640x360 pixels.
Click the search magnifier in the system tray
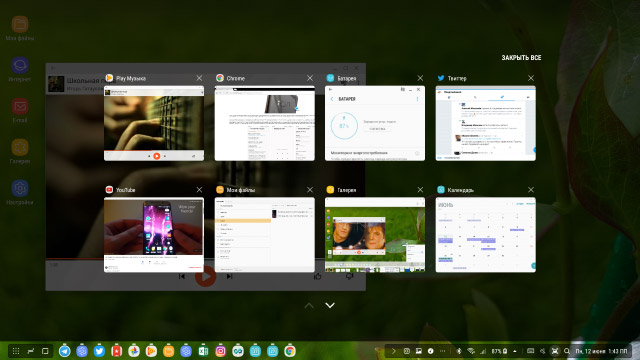click(567, 351)
